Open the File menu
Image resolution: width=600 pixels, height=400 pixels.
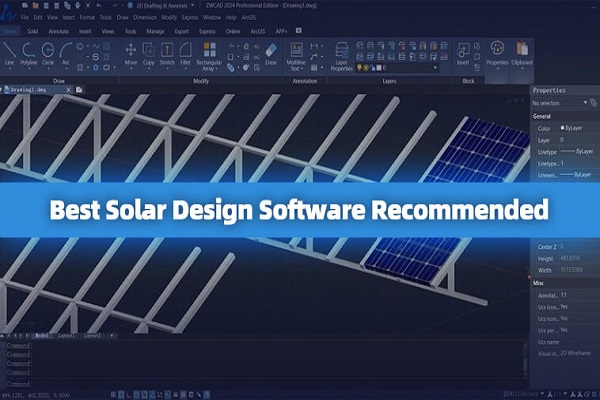24,18
